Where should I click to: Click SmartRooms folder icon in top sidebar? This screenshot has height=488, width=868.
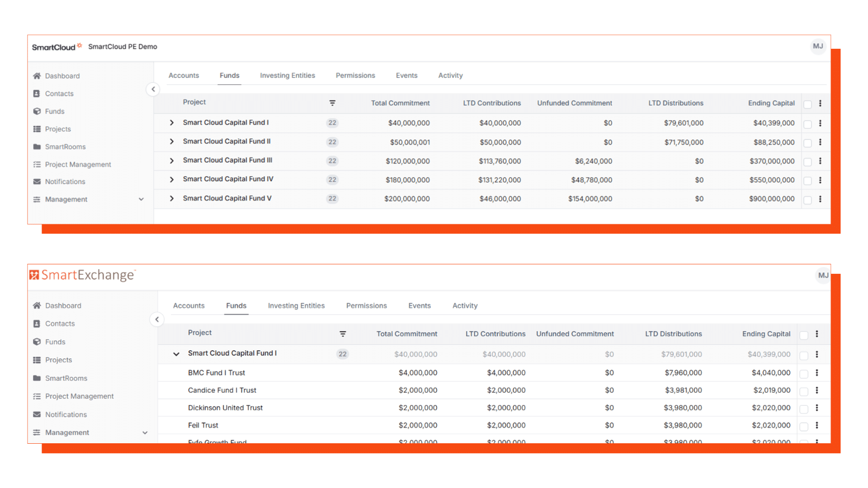[x=37, y=147]
